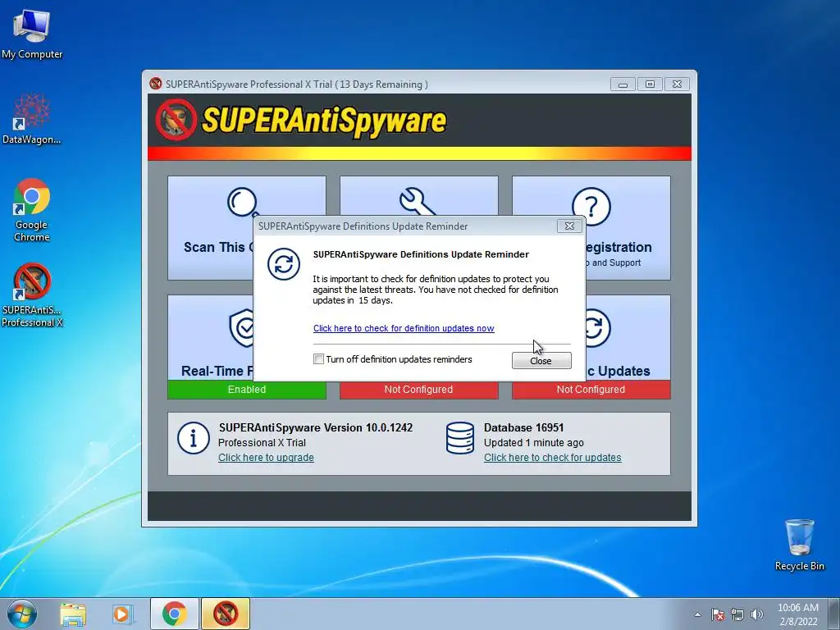Click the SUPERAntiSpyware title bar icon
The image size is (840, 630).
click(x=156, y=84)
